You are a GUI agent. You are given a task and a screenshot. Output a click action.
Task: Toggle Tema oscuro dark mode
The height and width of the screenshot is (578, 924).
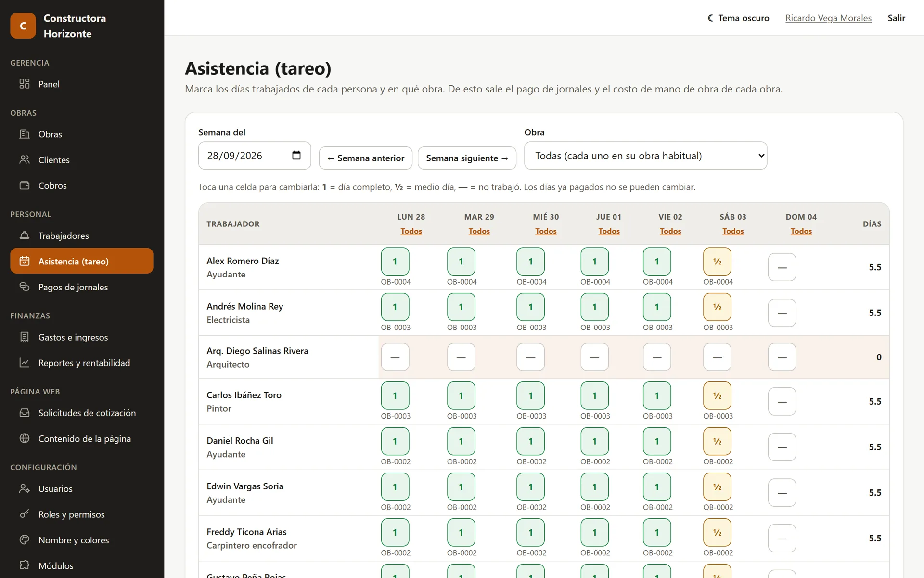tap(738, 18)
